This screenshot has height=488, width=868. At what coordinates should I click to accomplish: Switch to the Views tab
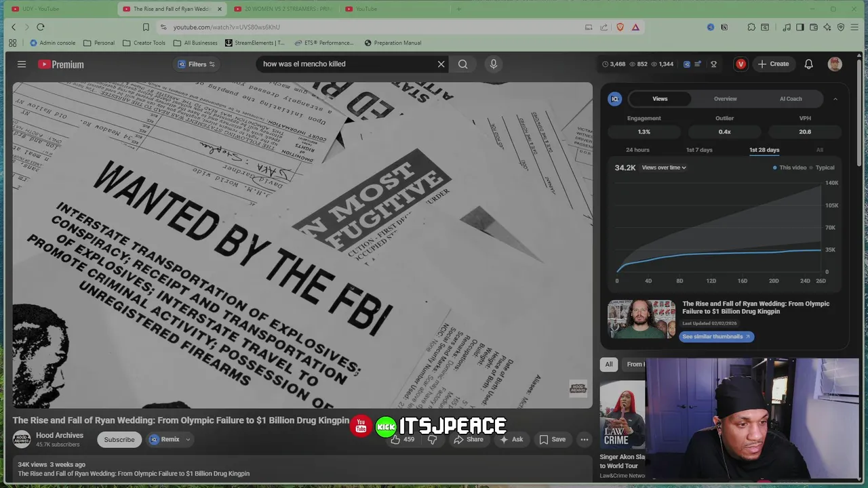pos(660,99)
